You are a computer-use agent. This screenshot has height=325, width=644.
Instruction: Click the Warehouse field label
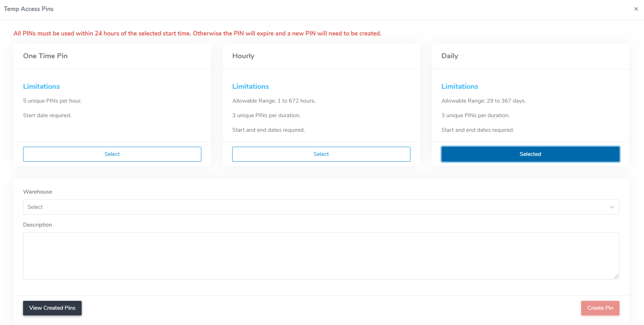38,192
